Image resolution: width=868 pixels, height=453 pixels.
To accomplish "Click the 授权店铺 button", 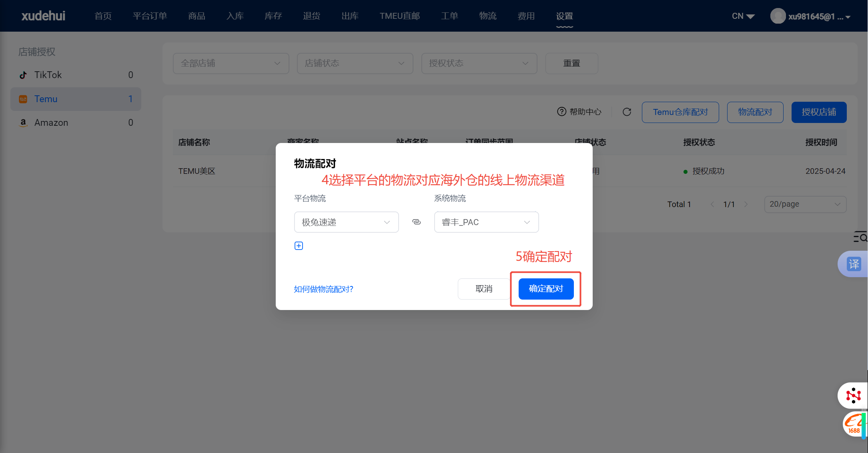I will point(819,112).
